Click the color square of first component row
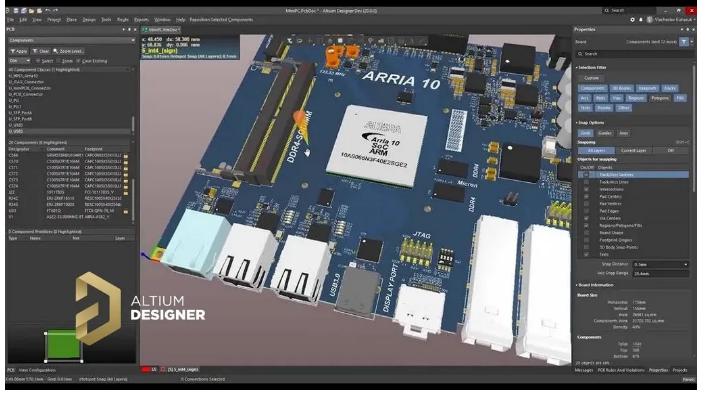The width and height of the screenshot is (710, 393). tap(126, 156)
